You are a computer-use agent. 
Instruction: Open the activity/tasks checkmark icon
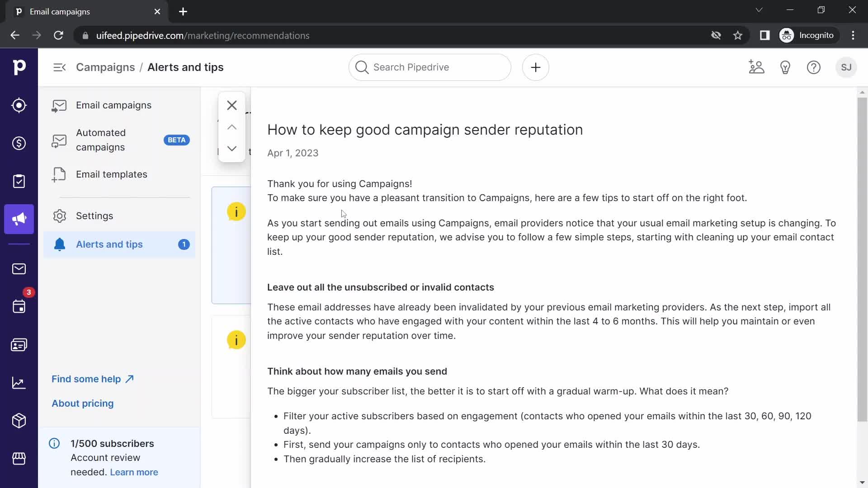click(x=19, y=183)
